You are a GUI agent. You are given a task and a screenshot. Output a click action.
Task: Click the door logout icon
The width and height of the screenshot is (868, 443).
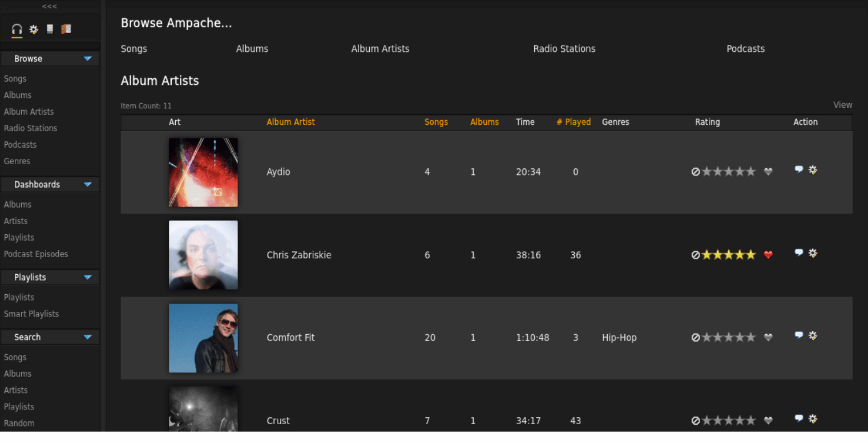click(66, 29)
